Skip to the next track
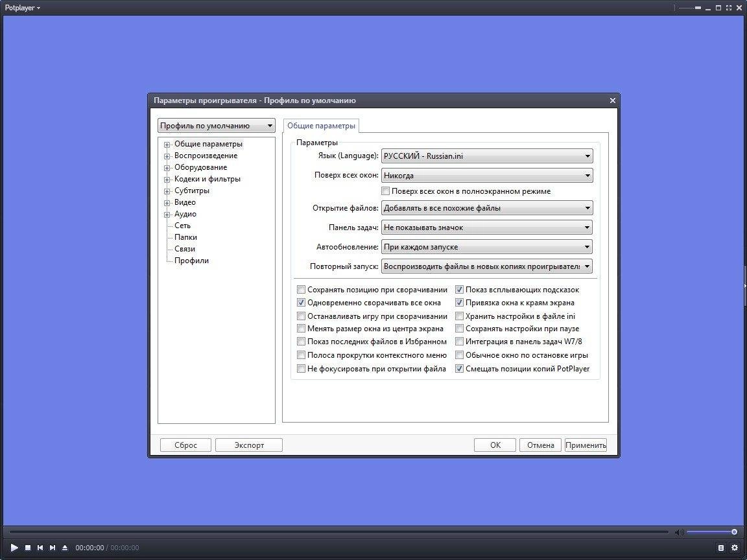 53,548
